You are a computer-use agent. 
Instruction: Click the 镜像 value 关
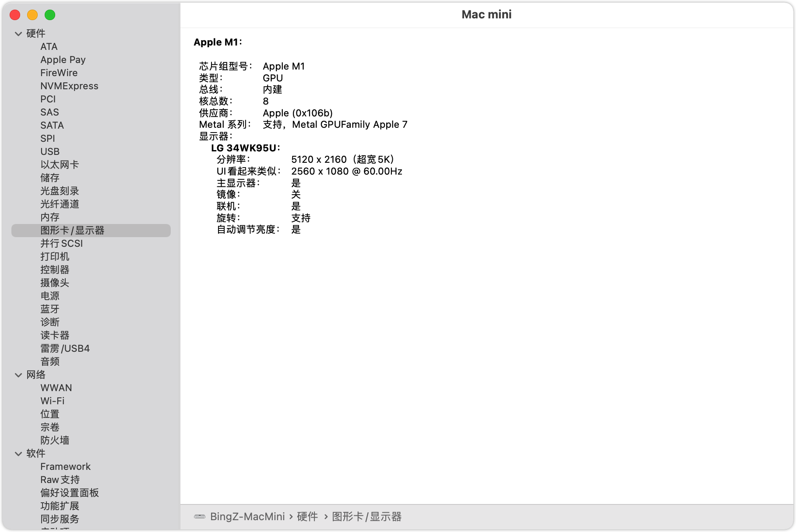[296, 195]
